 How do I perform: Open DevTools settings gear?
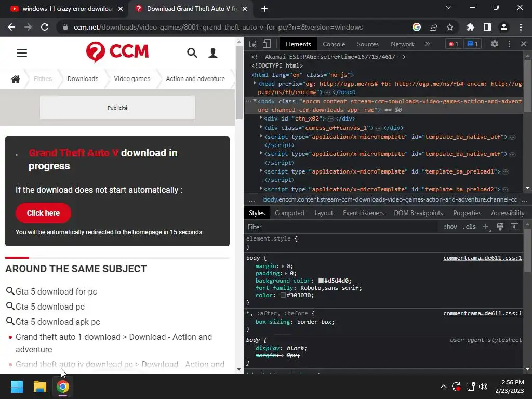click(x=495, y=44)
